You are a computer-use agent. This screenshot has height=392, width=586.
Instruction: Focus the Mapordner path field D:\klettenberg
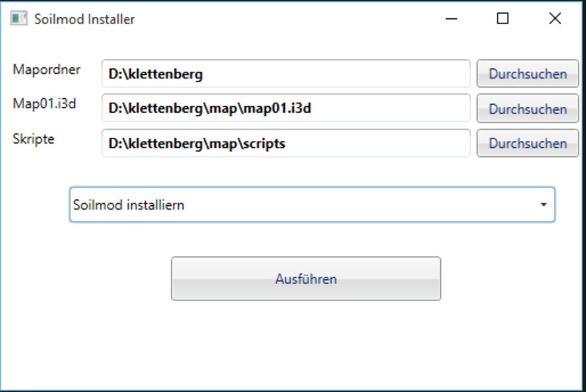(x=286, y=74)
